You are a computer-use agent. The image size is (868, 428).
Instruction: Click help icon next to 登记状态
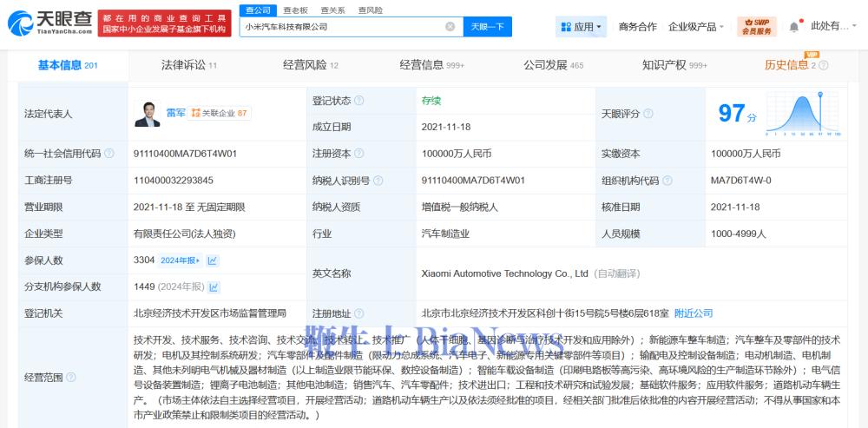click(359, 101)
